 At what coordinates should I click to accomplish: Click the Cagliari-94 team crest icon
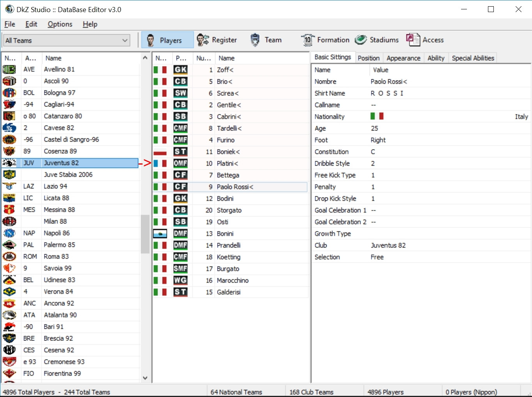(9, 105)
